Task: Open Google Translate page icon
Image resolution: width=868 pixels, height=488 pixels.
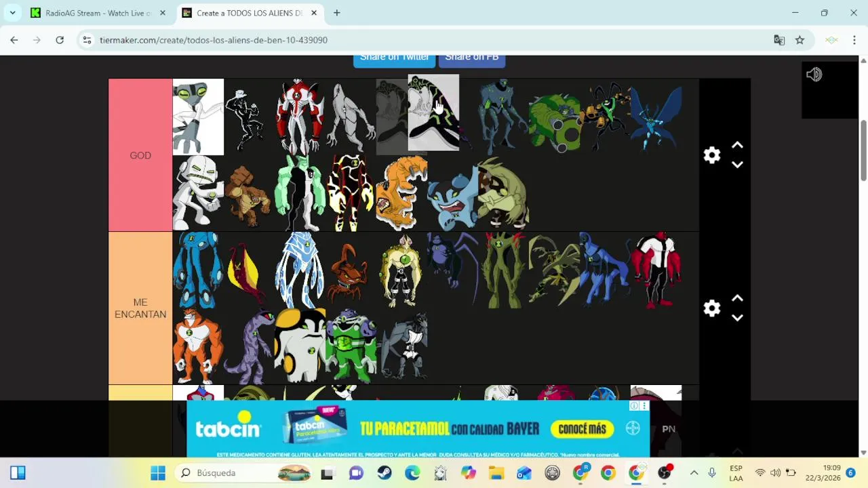Action: (779, 40)
